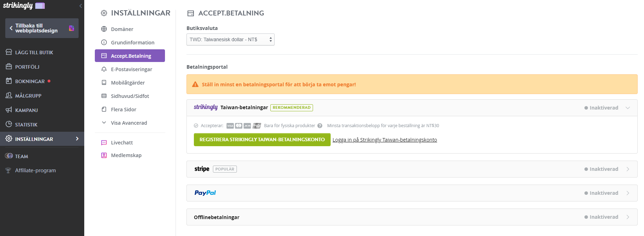Click the Livechatt chat bubble icon
Image resolution: width=644 pixels, height=236 pixels.
[104, 143]
